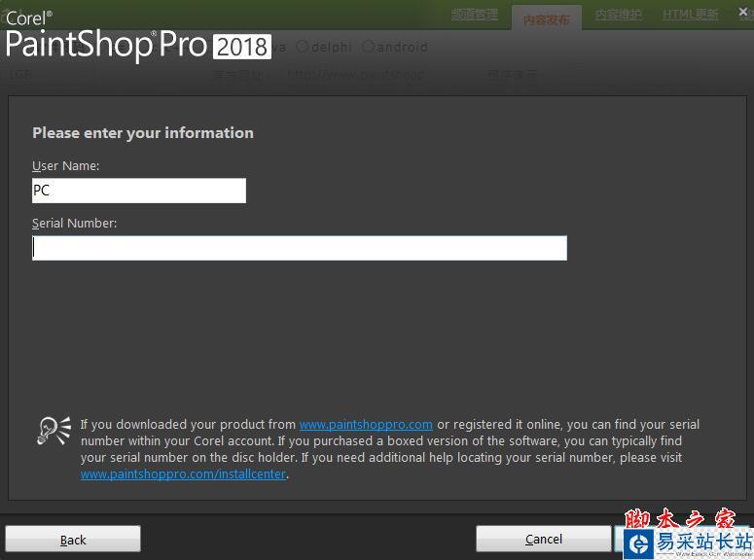Click the User Name input field
The height and width of the screenshot is (560, 754).
pyautogui.click(x=139, y=191)
